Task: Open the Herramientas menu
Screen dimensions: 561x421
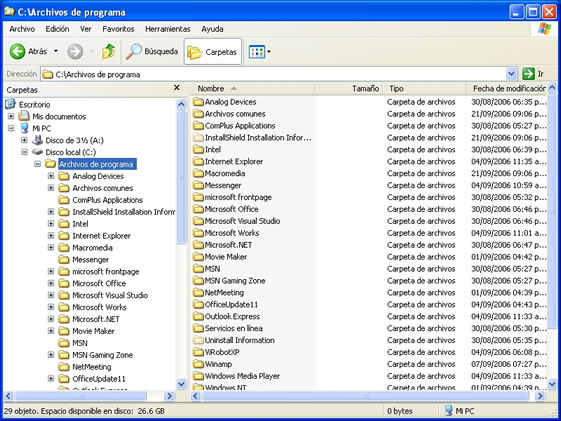Action: tap(168, 29)
